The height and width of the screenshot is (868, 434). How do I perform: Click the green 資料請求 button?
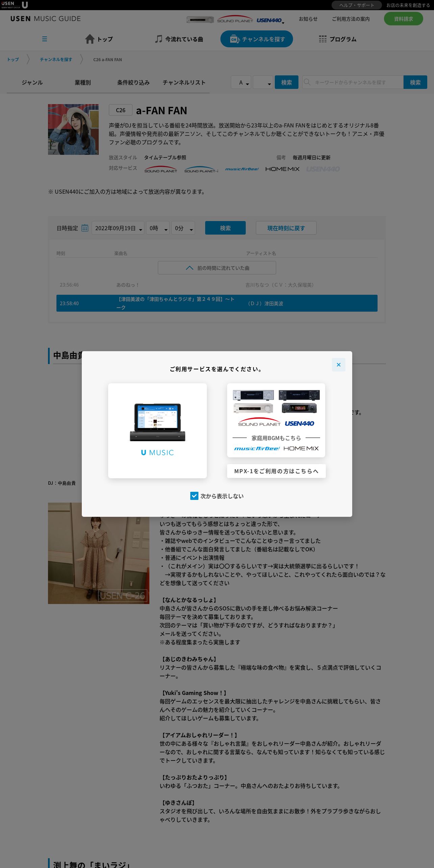coord(403,19)
